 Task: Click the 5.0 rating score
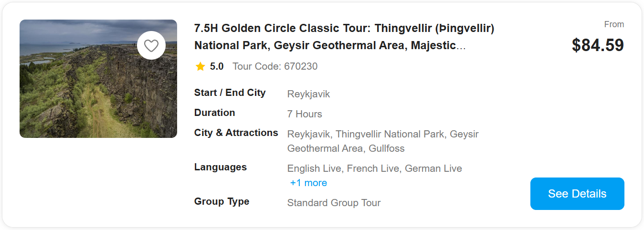point(217,66)
